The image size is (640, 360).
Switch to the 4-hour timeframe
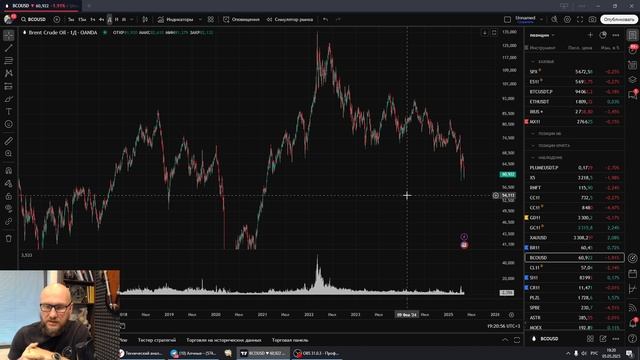coord(101,19)
